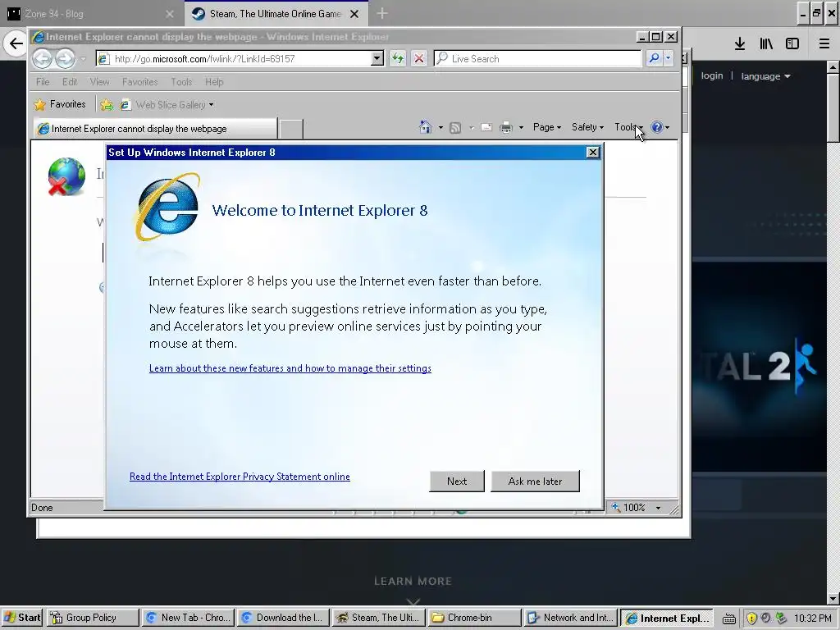Click the Print icon in IE
This screenshot has height=630, width=840.
click(x=505, y=127)
